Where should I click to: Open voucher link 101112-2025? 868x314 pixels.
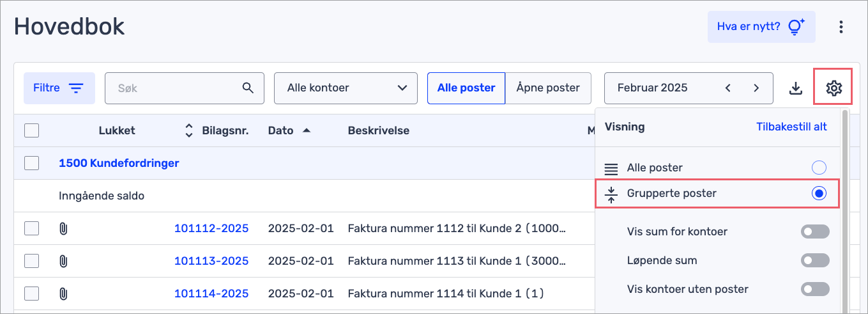tap(211, 228)
